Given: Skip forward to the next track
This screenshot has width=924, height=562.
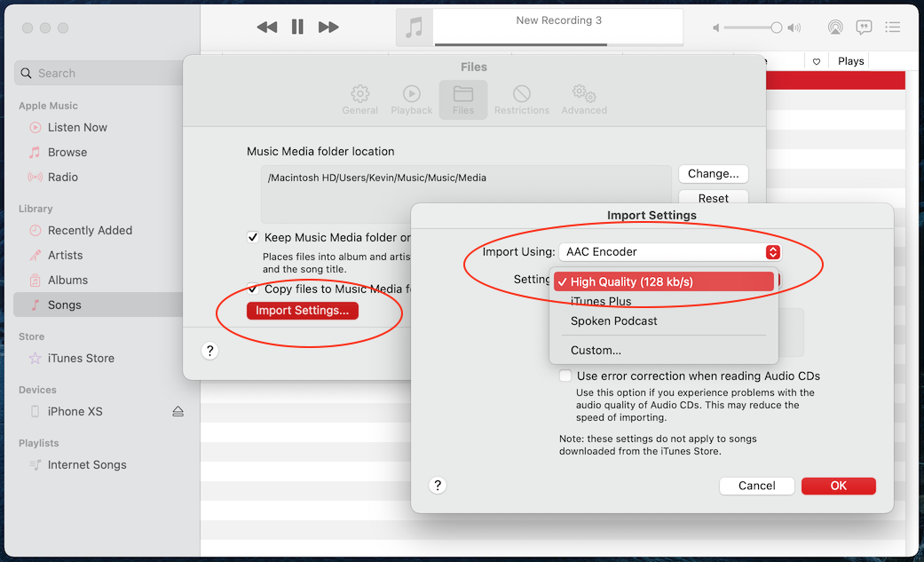Looking at the screenshot, I should click(x=328, y=28).
